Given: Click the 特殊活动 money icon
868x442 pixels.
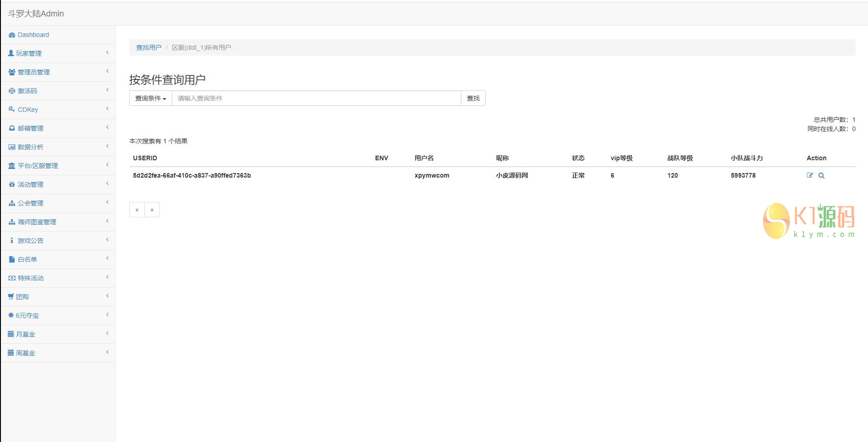Looking at the screenshot, I should (12, 278).
